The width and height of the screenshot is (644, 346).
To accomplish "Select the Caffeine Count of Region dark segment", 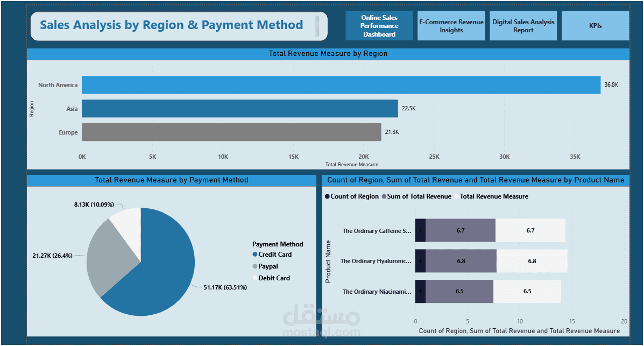I will [420, 230].
